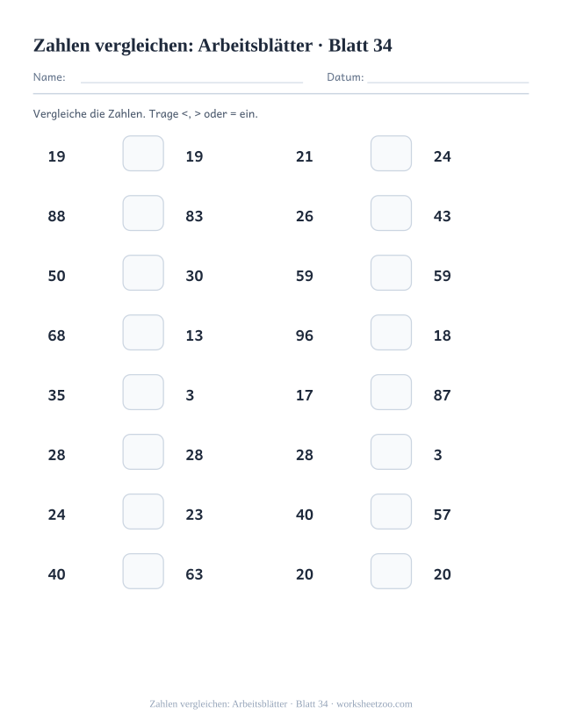
Task: Select the answer box between 26 and 43
Action: pos(391,213)
